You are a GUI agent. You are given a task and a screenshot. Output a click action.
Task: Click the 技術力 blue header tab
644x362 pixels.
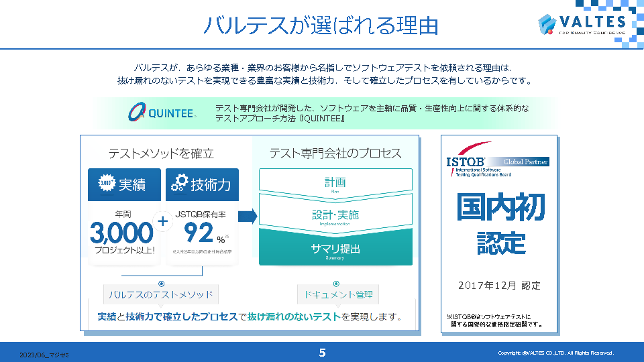202,184
